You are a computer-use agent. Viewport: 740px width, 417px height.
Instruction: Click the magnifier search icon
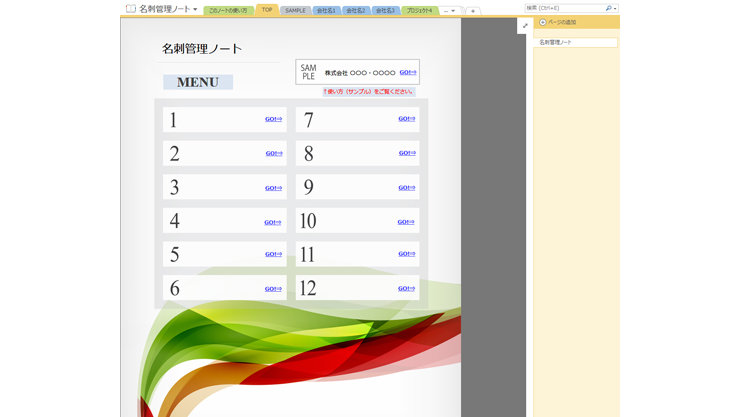pyautogui.click(x=608, y=8)
